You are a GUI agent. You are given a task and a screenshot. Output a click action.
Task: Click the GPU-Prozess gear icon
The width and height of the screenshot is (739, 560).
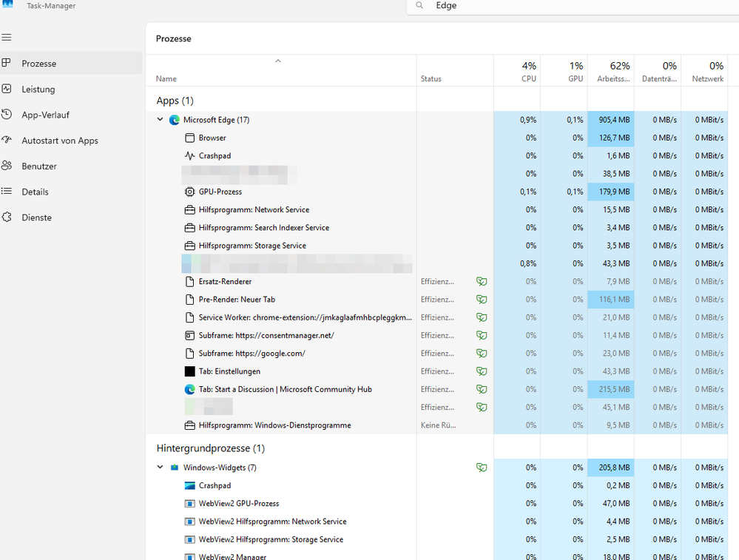189,192
